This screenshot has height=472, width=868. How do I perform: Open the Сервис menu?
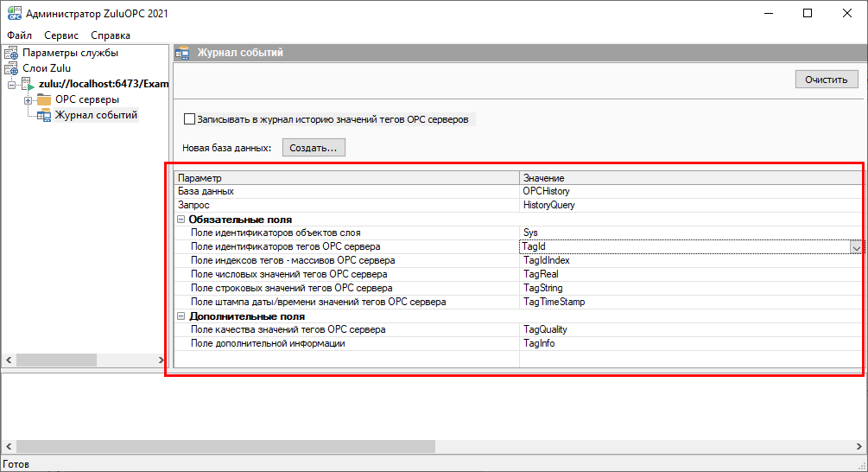[61, 35]
